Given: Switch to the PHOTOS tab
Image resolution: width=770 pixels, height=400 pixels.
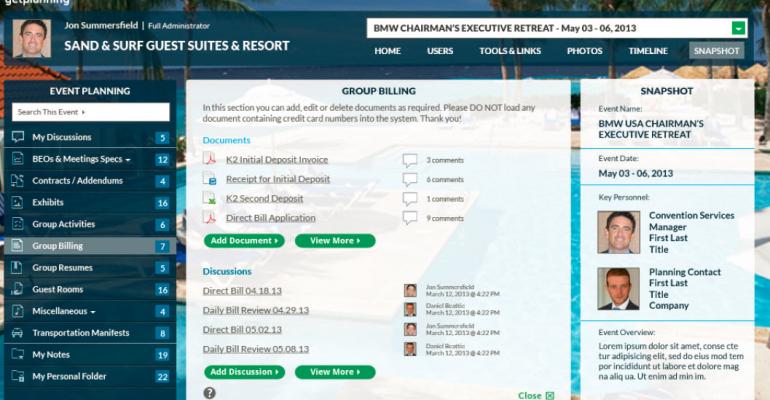Looking at the screenshot, I should click(x=584, y=51).
